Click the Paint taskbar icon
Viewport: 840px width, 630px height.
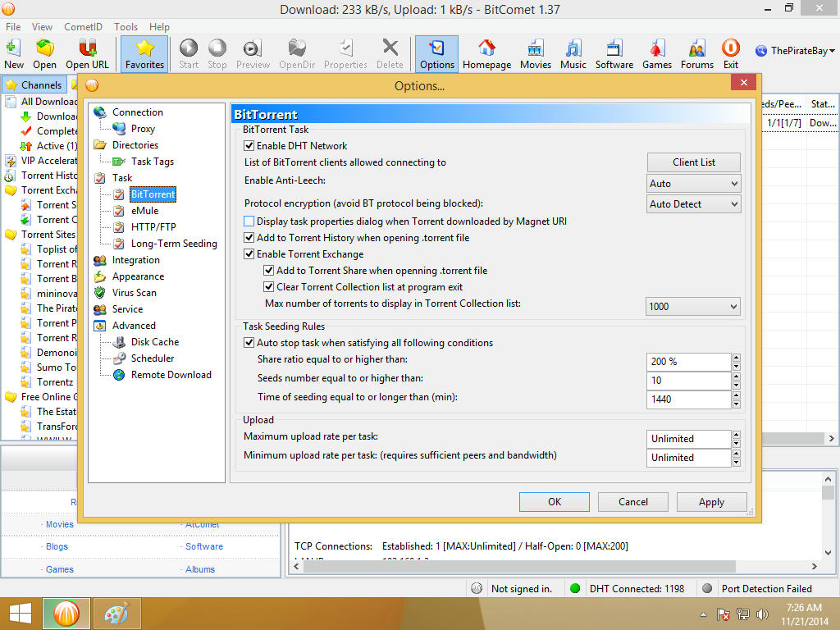[116, 614]
